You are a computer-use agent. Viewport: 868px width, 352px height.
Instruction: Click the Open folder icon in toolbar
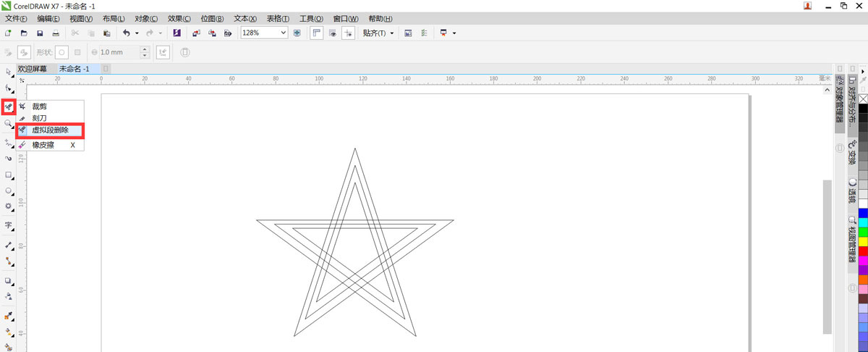pos(24,33)
